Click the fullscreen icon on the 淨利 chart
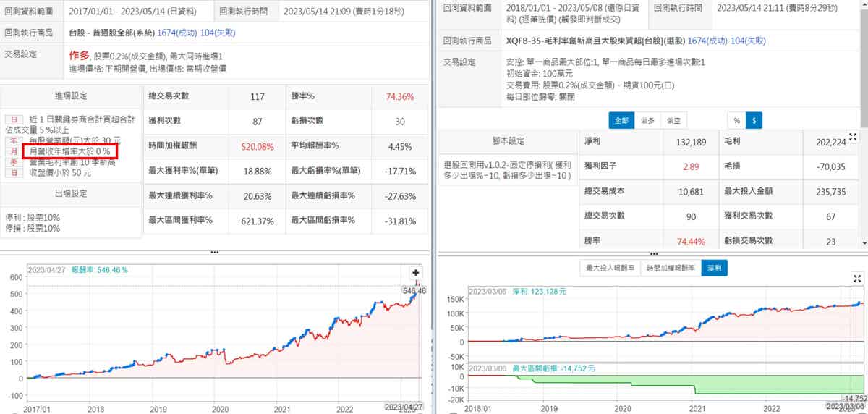The width and height of the screenshot is (868, 414). (x=857, y=278)
